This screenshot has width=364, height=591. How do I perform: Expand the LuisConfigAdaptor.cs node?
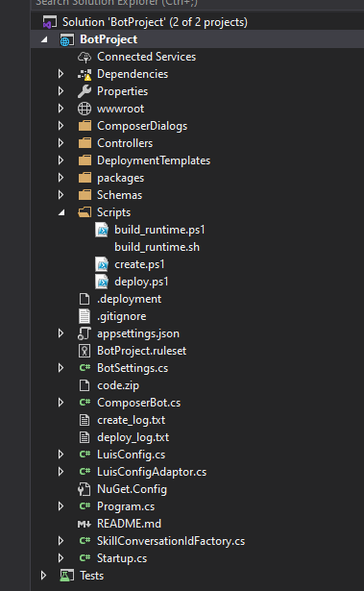click(61, 472)
